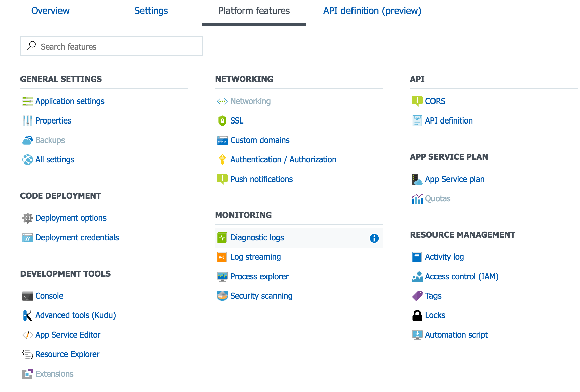The width and height of the screenshot is (580, 392).
Task: Click the Locks padlock icon
Action: pyautogui.click(x=417, y=315)
